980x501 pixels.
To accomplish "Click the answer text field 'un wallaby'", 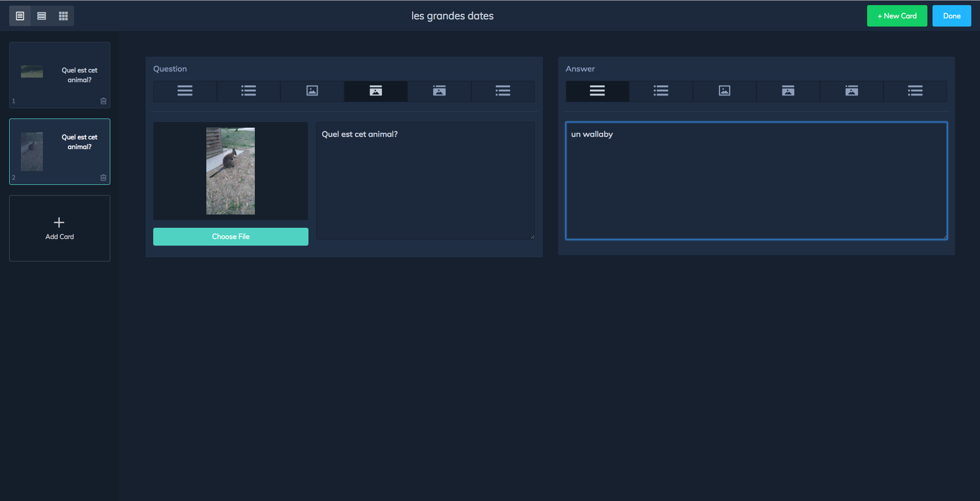I will pyautogui.click(x=756, y=181).
